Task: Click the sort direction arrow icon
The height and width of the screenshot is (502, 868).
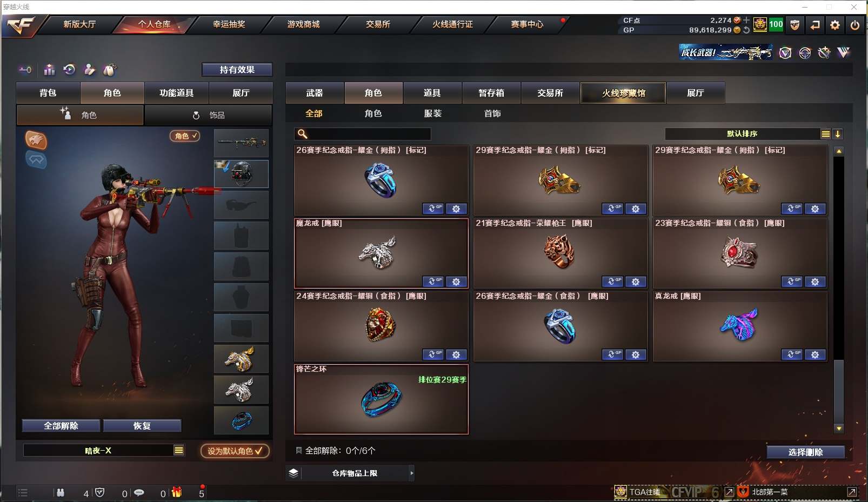Action: (x=838, y=134)
